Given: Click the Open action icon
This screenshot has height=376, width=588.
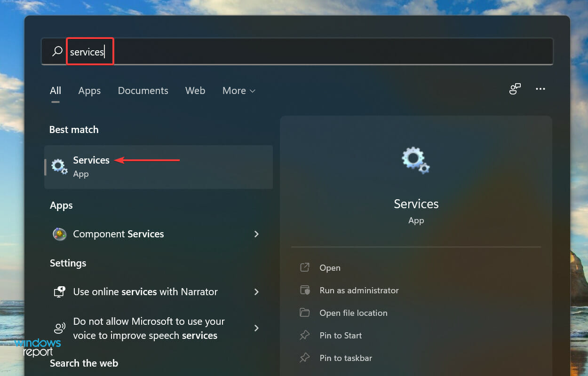Looking at the screenshot, I should [x=305, y=267].
